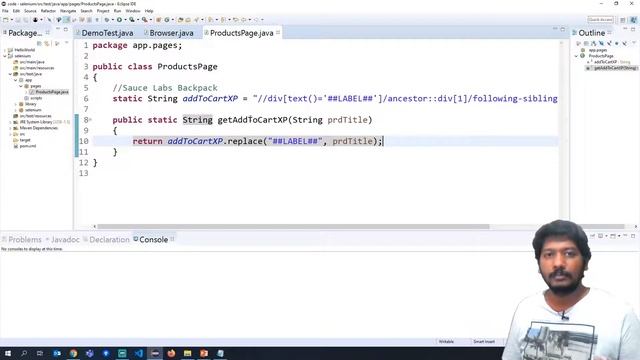Toggle Hide Fields in Outline toolbar
640x360 pixels.
point(602,43)
